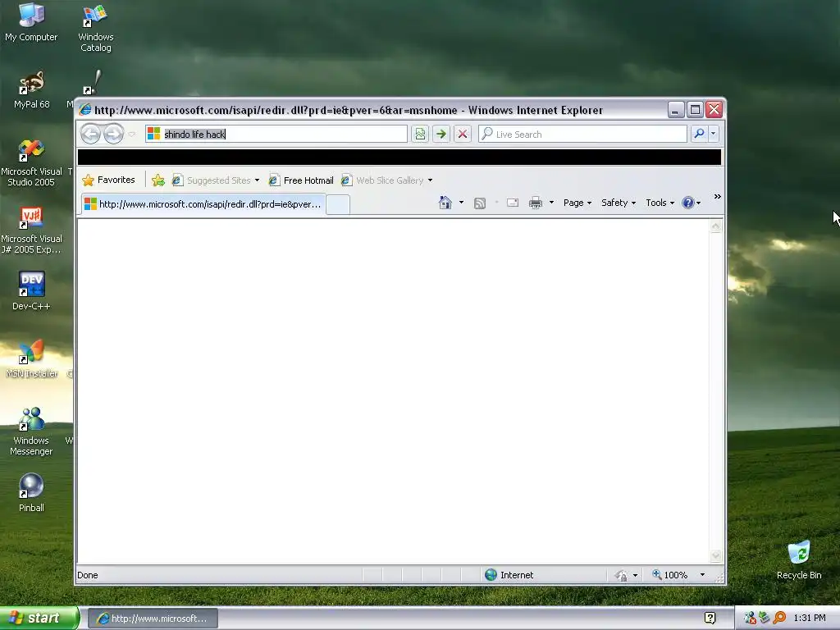Open the Free Hotmail link

pos(301,180)
